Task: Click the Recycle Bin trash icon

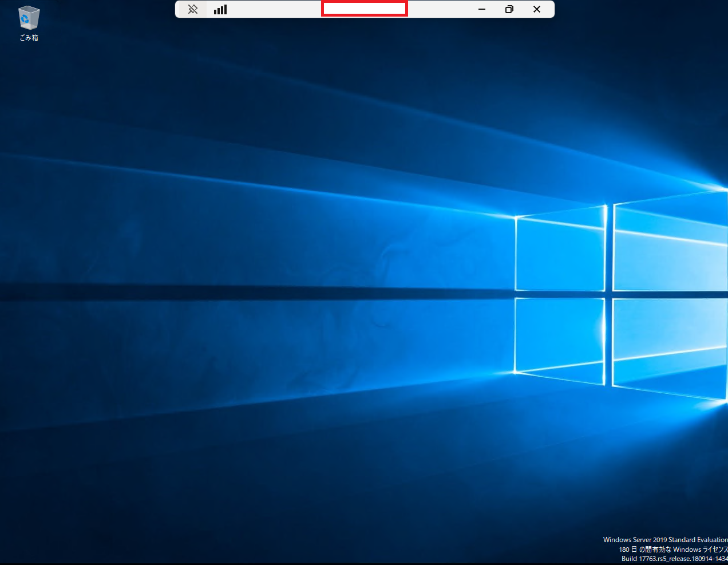Action: point(28,17)
